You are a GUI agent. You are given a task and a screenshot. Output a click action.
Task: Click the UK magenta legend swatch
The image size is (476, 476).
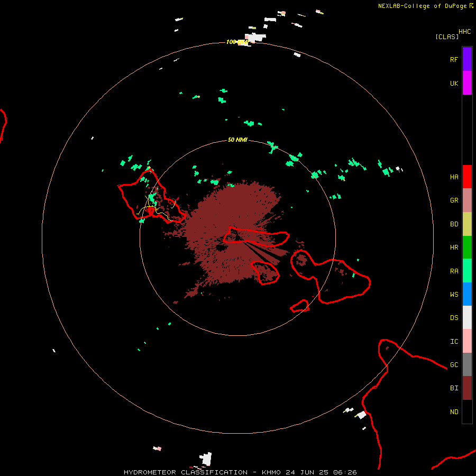467,83
